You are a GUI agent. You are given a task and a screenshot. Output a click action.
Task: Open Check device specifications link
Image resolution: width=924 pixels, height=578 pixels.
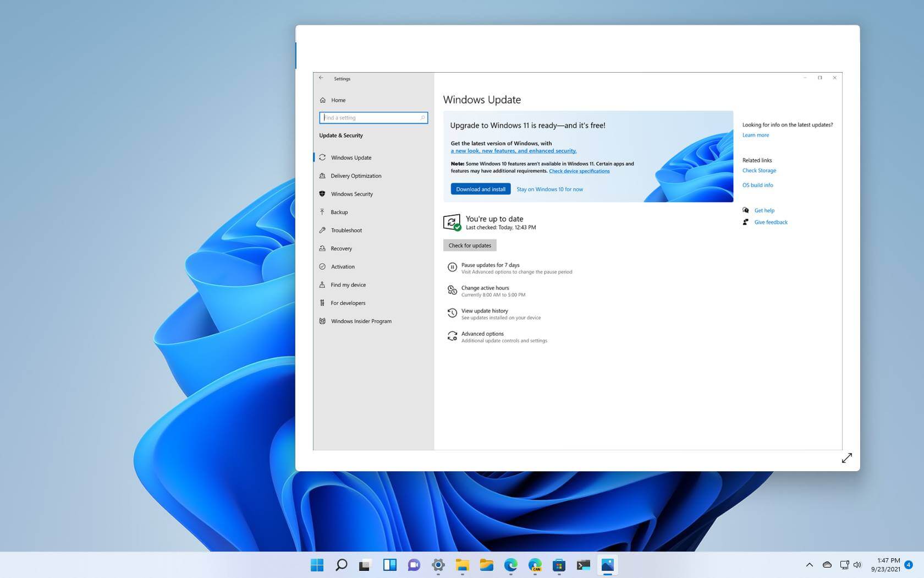[x=579, y=171]
